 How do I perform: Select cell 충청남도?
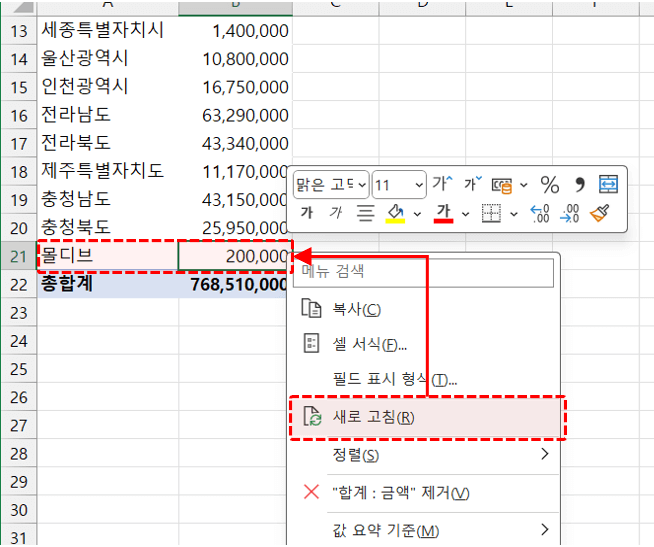[x=108, y=199]
